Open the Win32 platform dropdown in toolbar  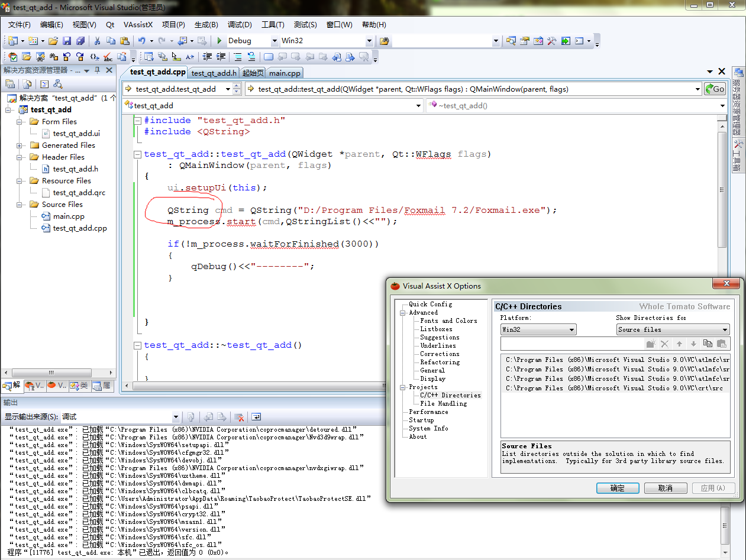pyautogui.click(x=369, y=41)
